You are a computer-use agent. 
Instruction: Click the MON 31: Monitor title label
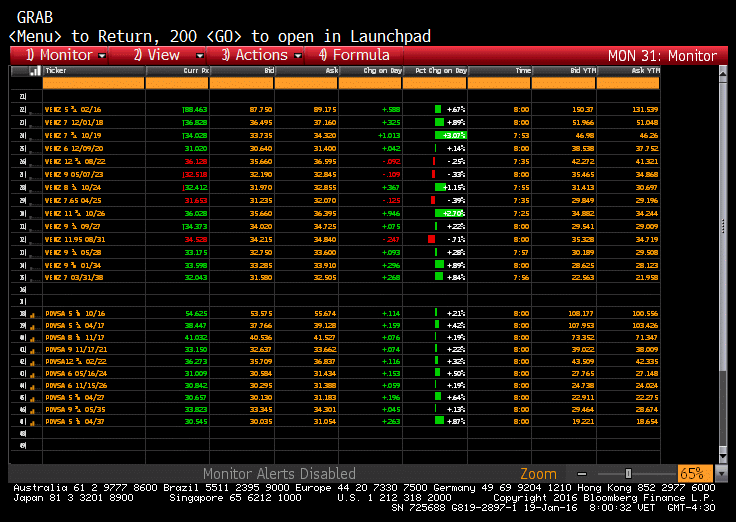[x=662, y=56]
